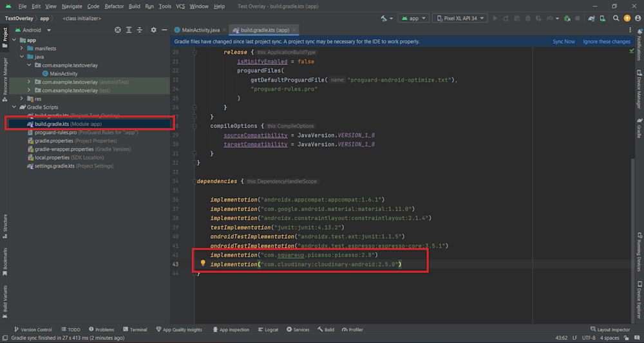Open the app run configuration dropdown
The width and height of the screenshot is (644, 343).
click(413, 19)
